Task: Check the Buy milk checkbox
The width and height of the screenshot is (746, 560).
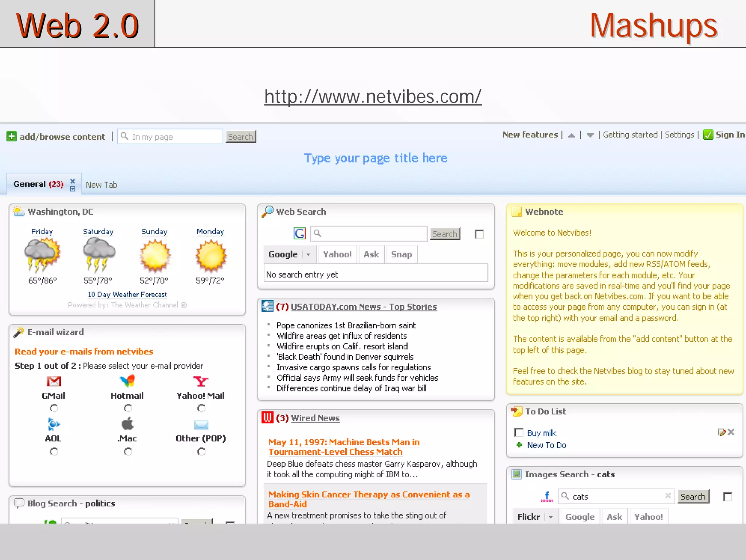Action: point(519,432)
